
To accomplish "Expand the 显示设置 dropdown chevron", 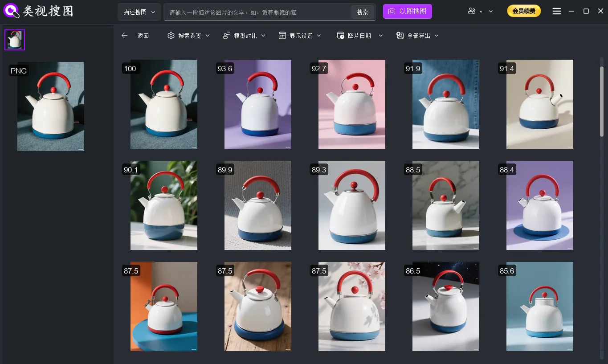I will 318,36.
